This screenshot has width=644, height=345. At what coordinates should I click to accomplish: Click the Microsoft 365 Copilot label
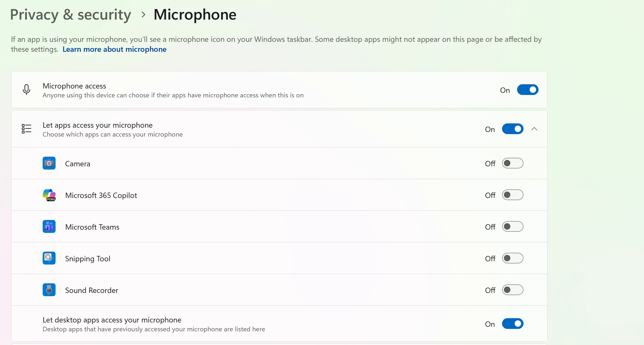(101, 195)
